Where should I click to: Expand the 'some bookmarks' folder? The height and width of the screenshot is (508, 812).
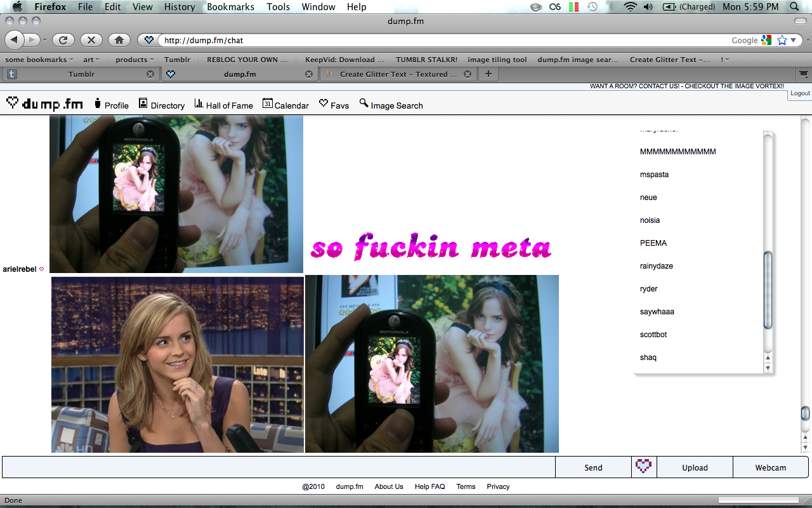39,60
